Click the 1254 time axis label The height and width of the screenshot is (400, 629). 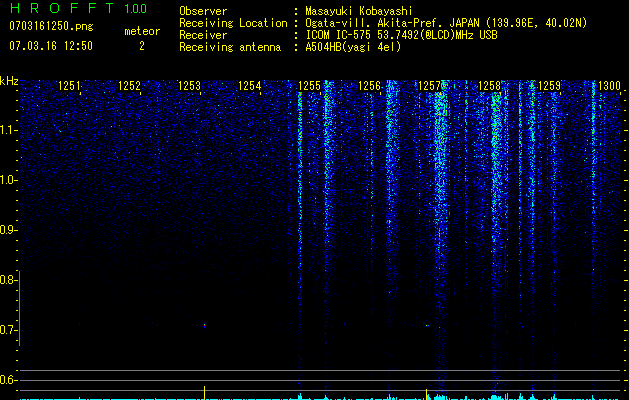(x=249, y=86)
